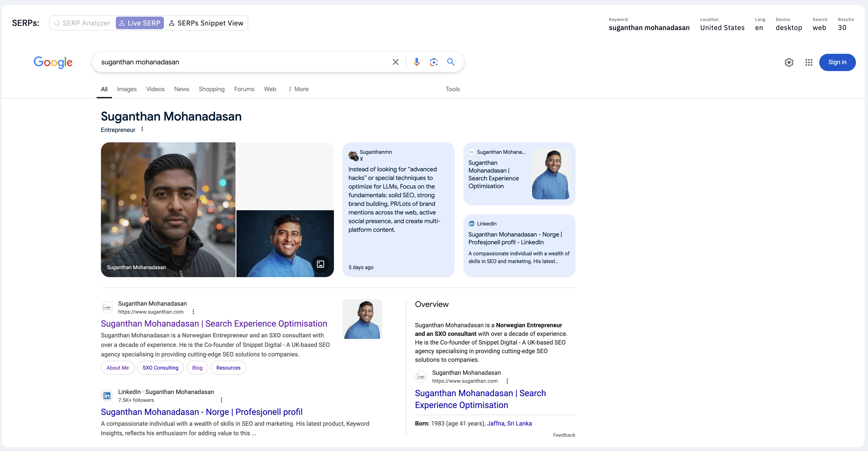Open three-dot menu beside suganthan.com URL
Screen dimensions: 868x451
pyautogui.click(x=193, y=312)
